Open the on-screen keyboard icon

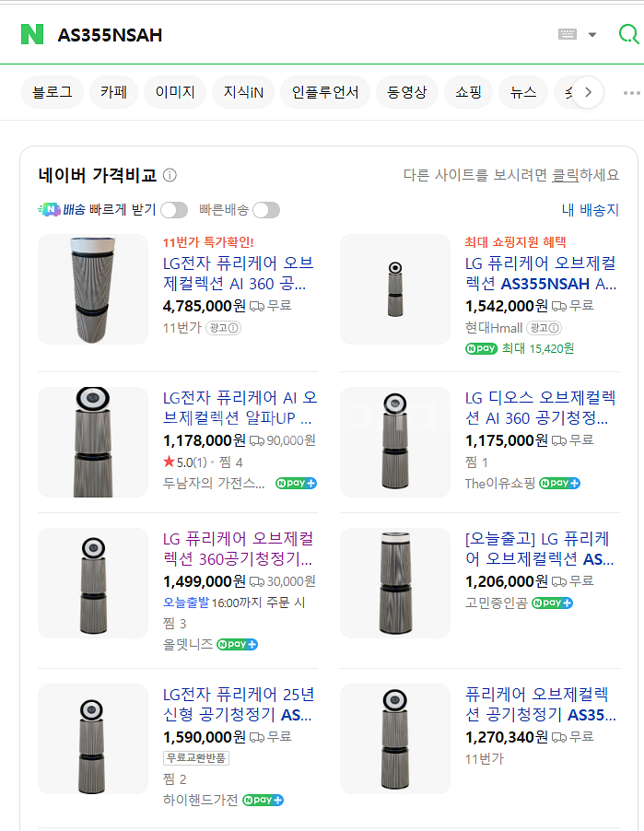[x=568, y=34]
